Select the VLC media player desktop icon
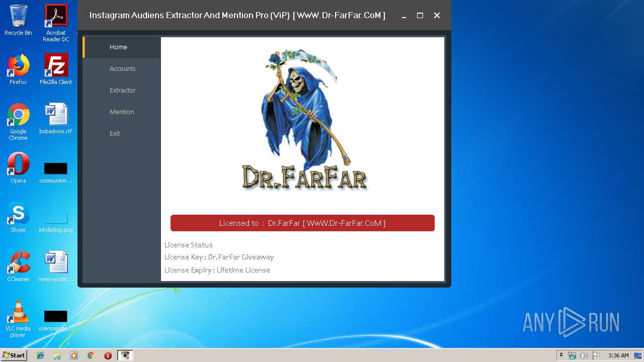Image resolution: width=644 pixels, height=362 pixels. tap(18, 319)
